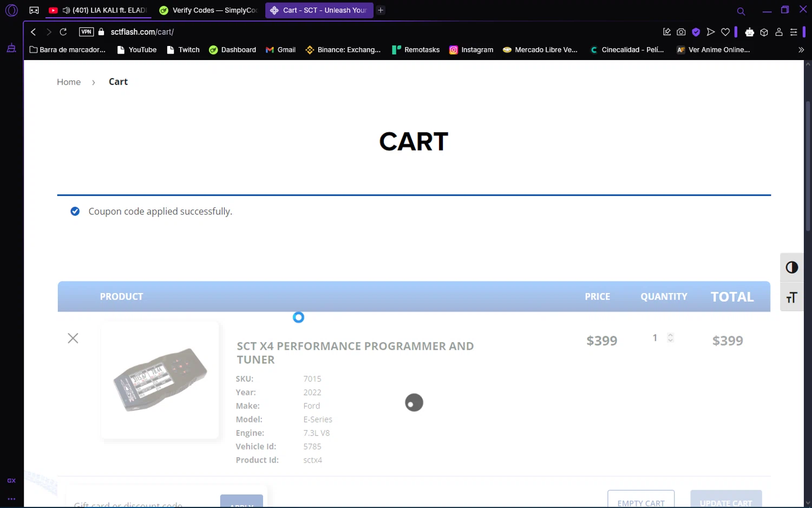Open a new tab with plus button
Screen dimensions: 812x508
(x=381, y=10)
